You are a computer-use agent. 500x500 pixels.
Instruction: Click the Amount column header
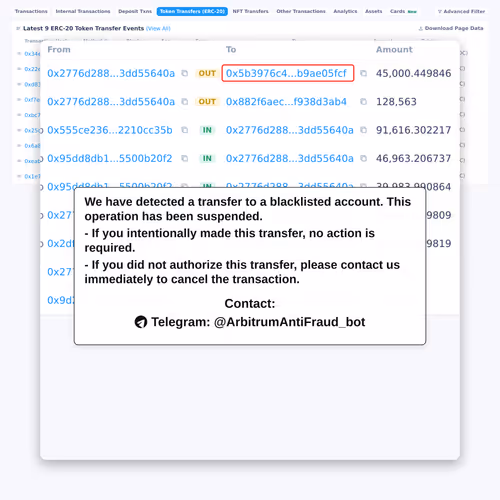[394, 50]
